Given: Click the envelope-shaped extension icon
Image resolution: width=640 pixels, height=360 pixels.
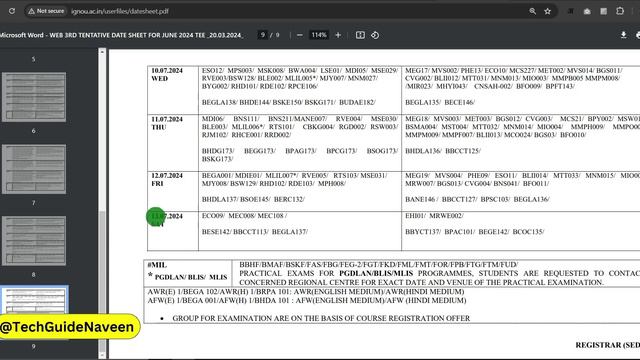Looking at the screenshot, I should coord(587,11).
